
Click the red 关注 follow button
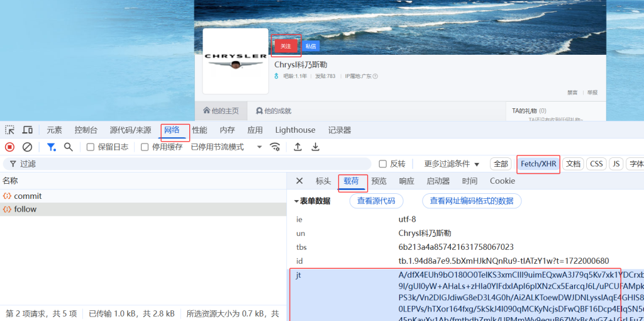(x=286, y=46)
